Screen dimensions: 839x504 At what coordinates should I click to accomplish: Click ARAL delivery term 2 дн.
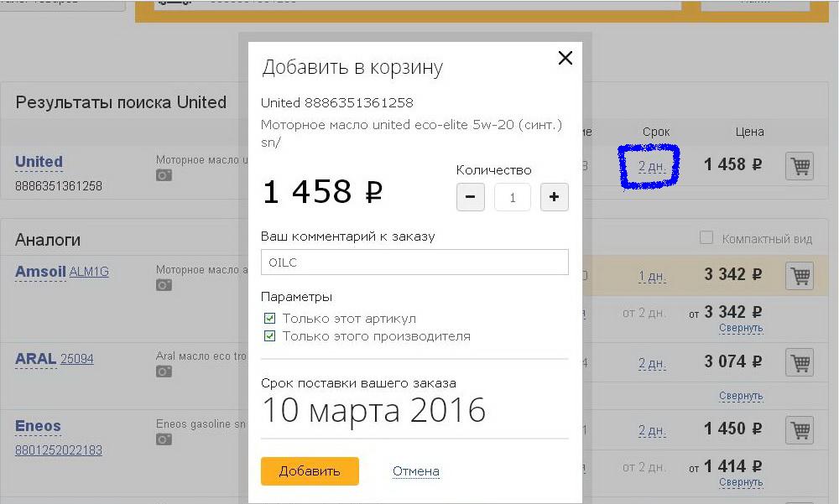click(652, 364)
